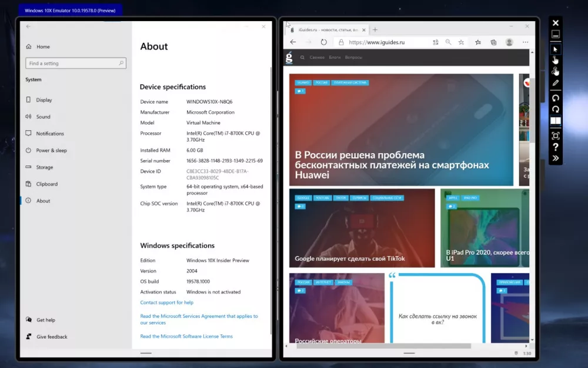Rotate emulator device counterclockwise

[x=556, y=98]
